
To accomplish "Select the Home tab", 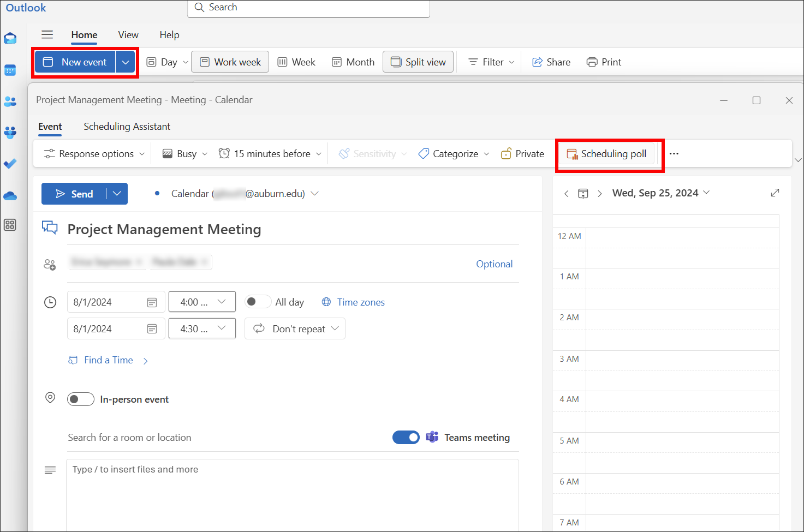I will click(84, 35).
